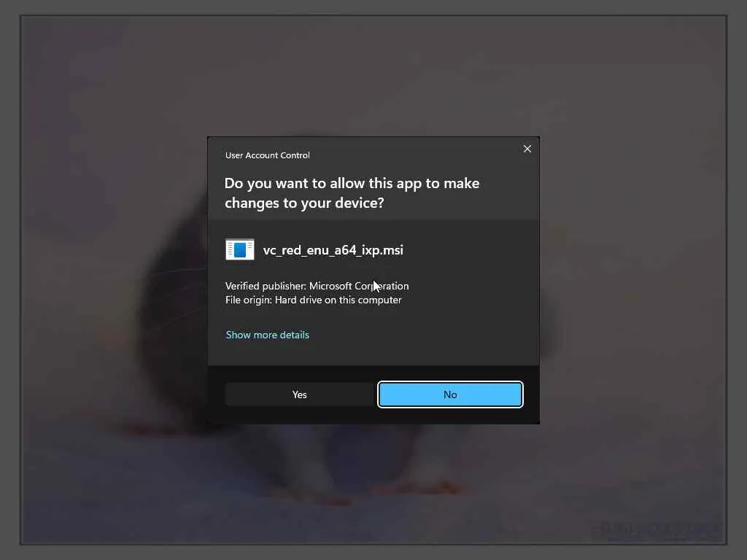Click the File origin Hard drive text
The height and width of the screenshot is (560, 747).
(314, 300)
